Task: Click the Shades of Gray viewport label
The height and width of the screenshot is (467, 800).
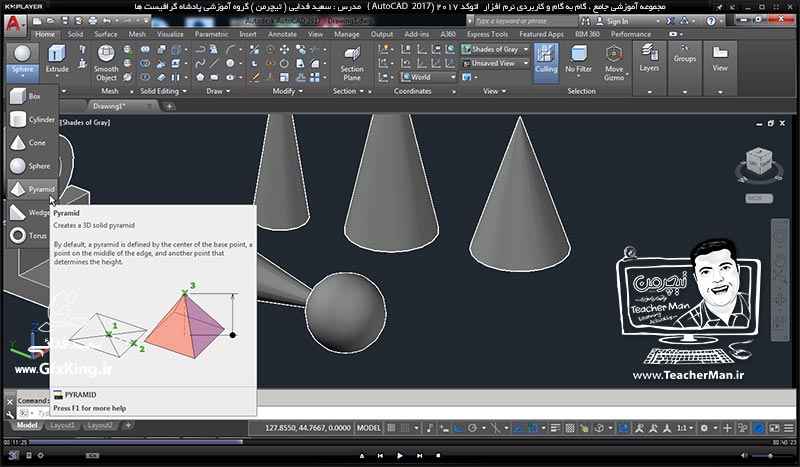Action: pyautogui.click(x=85, y=122)
